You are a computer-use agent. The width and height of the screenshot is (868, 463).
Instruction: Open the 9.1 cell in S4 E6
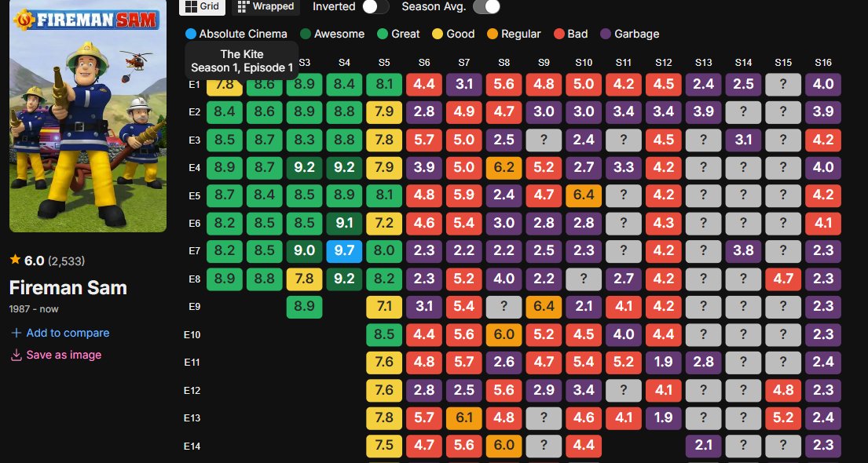pos(344,224)
